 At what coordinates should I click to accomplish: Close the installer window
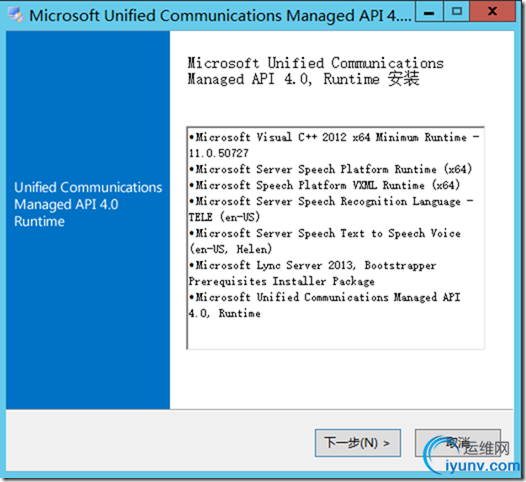tap(492, 12)
